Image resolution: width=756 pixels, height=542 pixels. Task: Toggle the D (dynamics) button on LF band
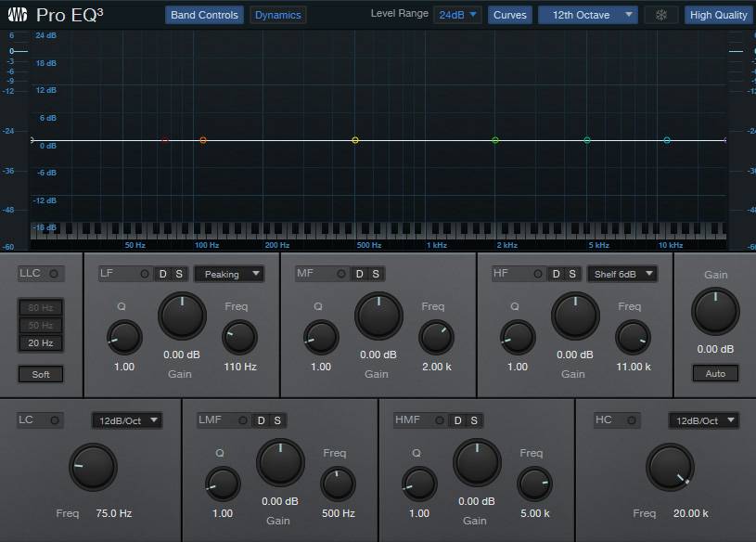tap(163, 274)
